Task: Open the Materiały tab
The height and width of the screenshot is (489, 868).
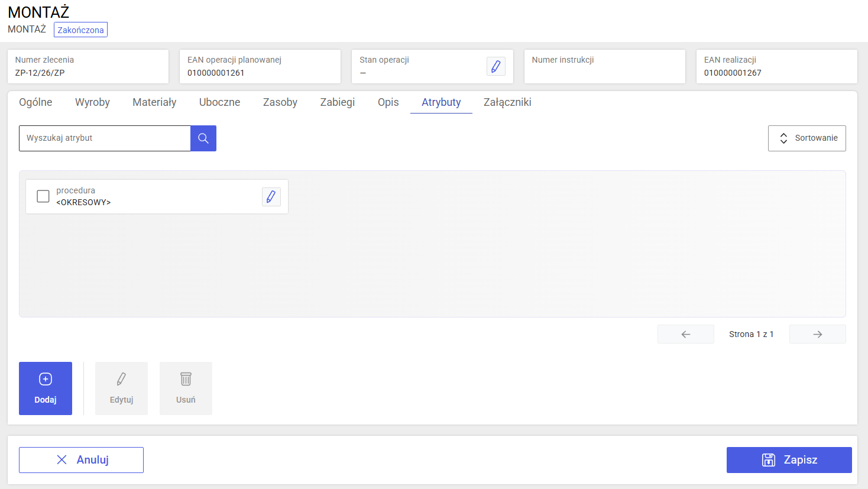Action: coord(154,102)
